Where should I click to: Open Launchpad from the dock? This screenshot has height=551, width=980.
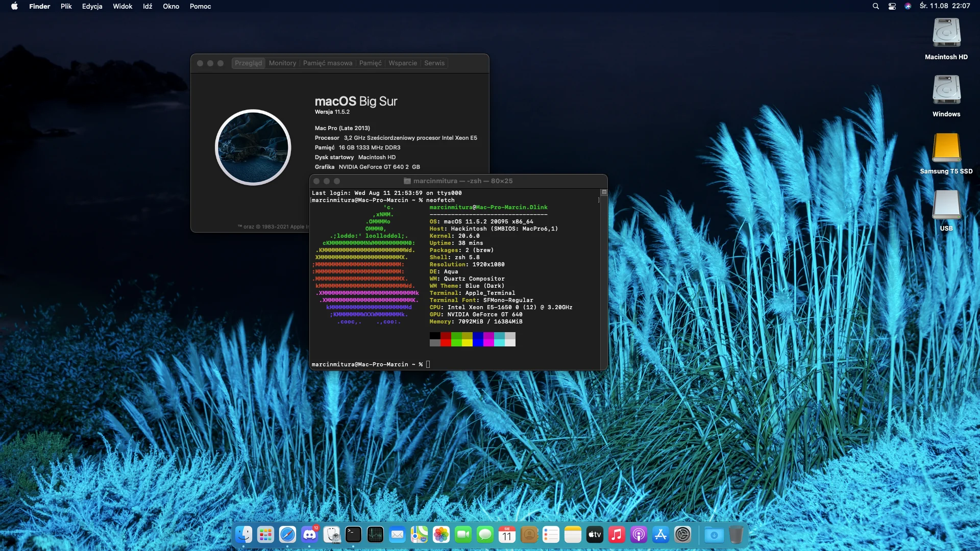[265, 535]
